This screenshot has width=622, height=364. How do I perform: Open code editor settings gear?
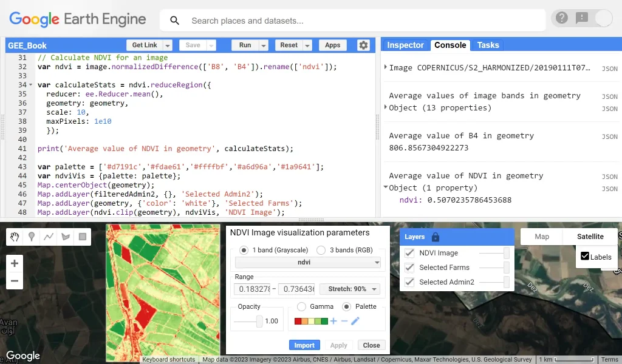pos(363,45)
